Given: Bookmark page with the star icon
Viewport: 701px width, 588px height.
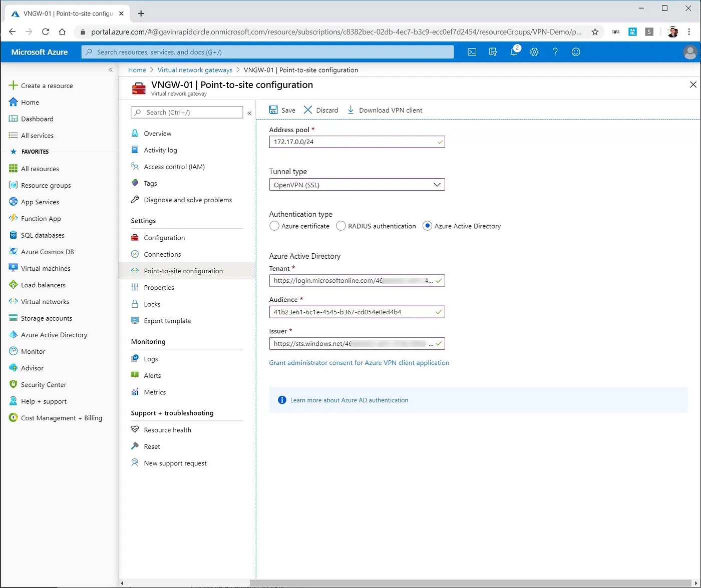Looking at the screenshot, I should pos(595,32).
